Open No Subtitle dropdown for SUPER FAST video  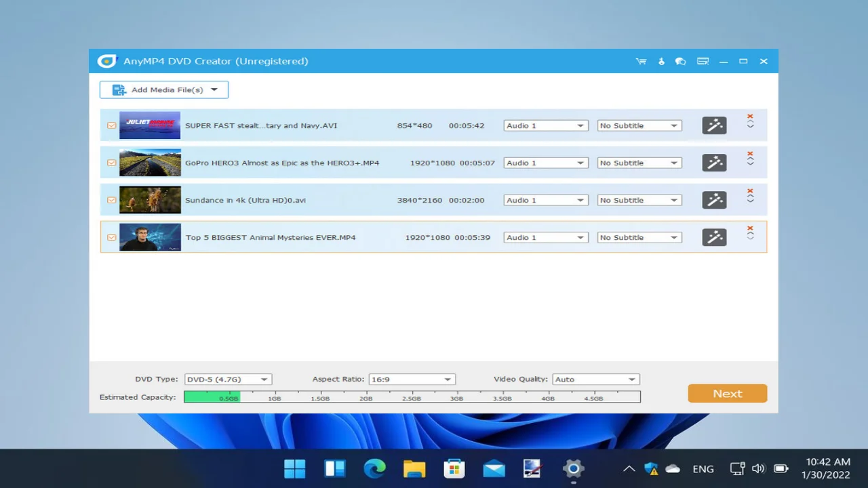coord(639,125)
